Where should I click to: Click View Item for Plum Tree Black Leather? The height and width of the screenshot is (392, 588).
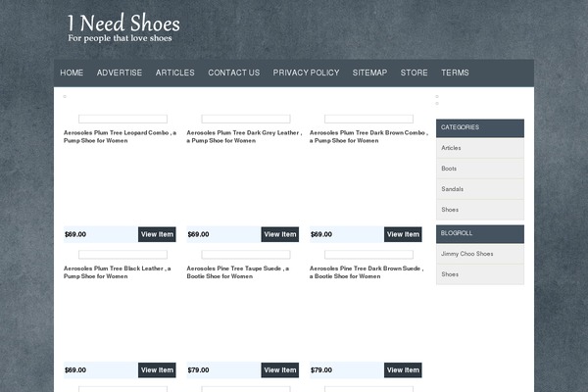coord(157,370)
